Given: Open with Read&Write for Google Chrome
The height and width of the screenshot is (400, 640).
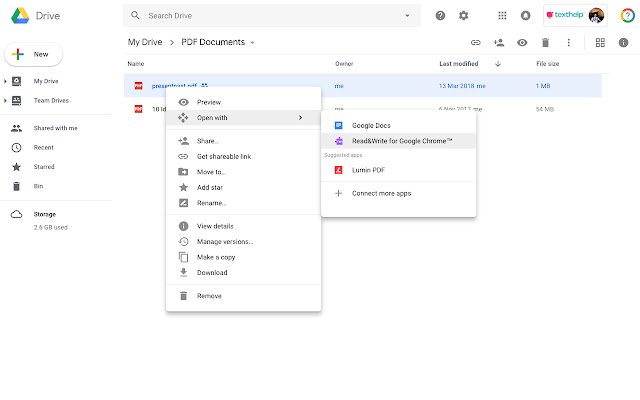Looking at the screenshot, I should click(398, 141).
